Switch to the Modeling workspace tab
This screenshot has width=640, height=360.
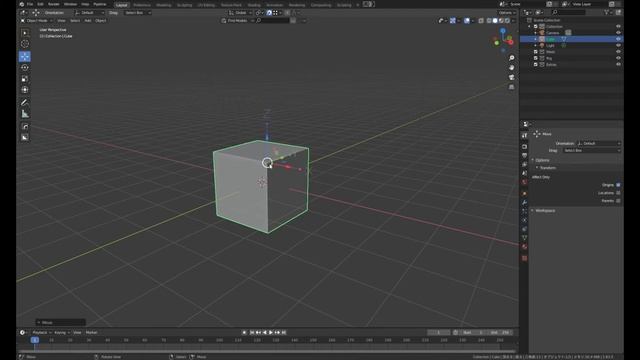tap(164, 5)
